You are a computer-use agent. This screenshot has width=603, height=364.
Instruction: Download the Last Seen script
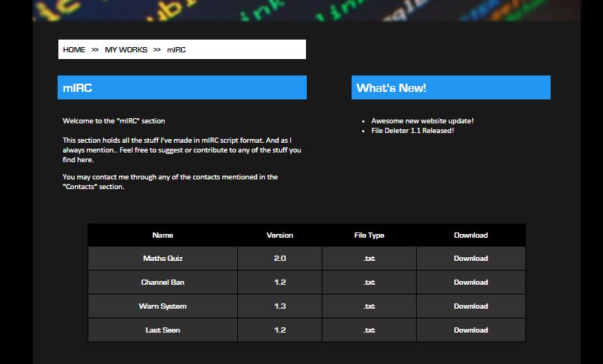tap(471, 330)
